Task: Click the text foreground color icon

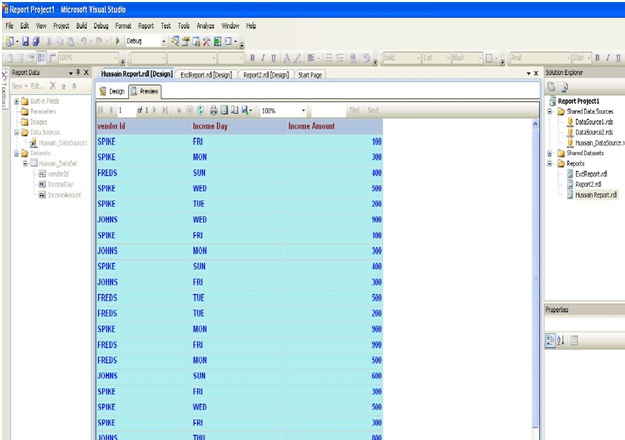Action: click(x=287, y=58)
